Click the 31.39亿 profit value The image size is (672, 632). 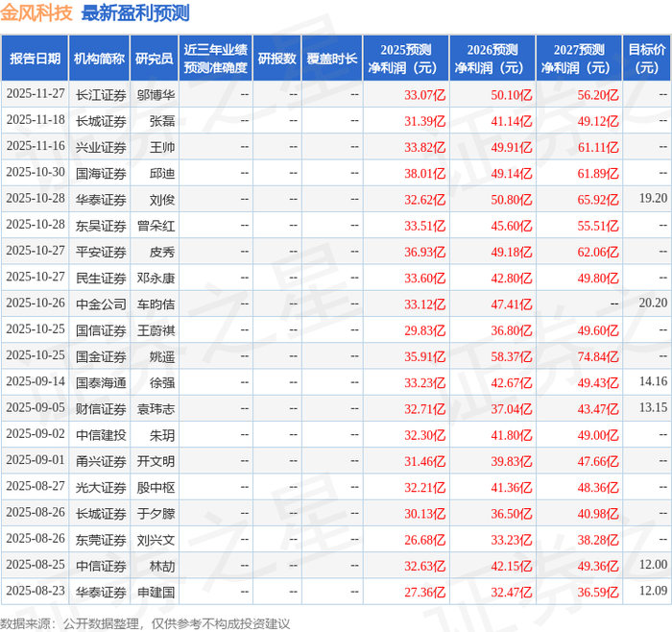tap(424, 121)
